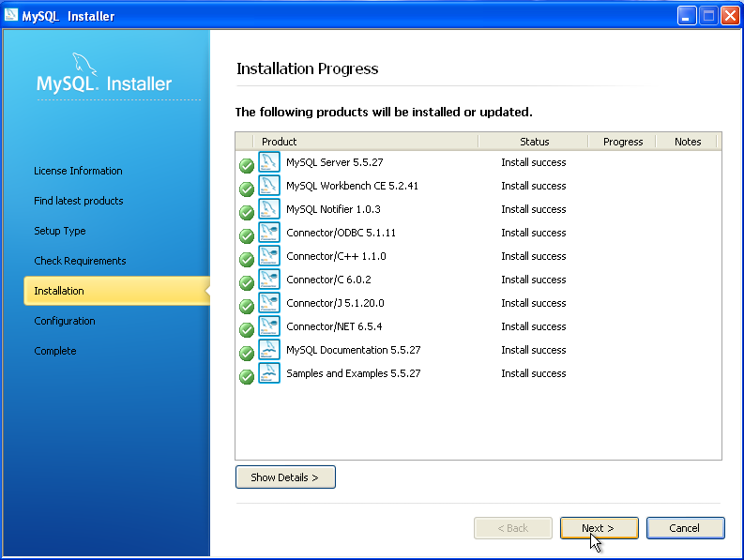Click the MySQL Workbench CE product icon
Image resolution: width=744 pixels, height=560 pixels.
click(x=269, y=186)
